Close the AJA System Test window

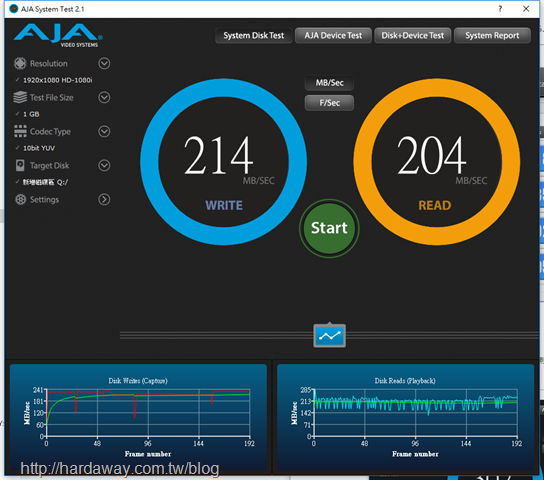point(526,9)
